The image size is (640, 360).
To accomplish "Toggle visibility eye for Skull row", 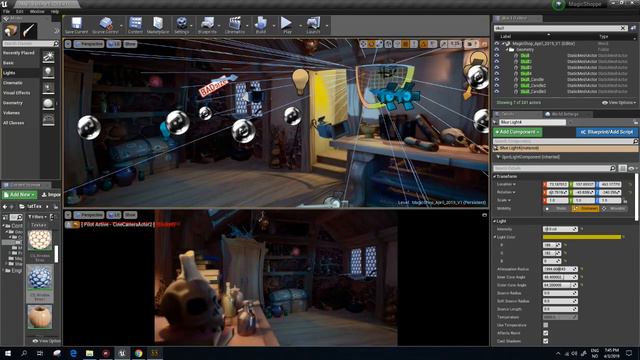I will click(497, 56).
